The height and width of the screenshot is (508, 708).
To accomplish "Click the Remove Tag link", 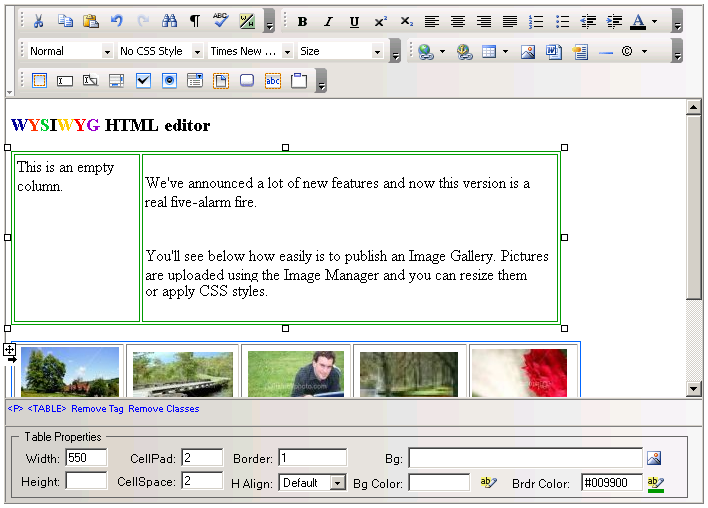I will point(97,409).
